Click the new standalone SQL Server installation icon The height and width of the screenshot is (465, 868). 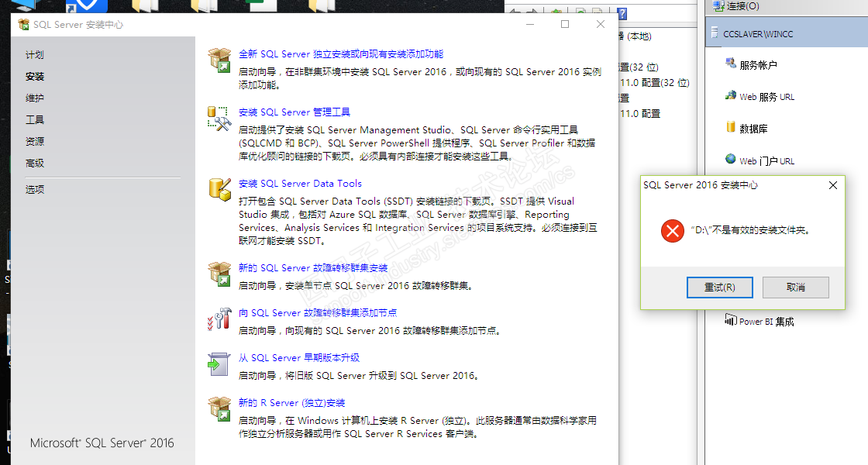(x=219, y=60)
